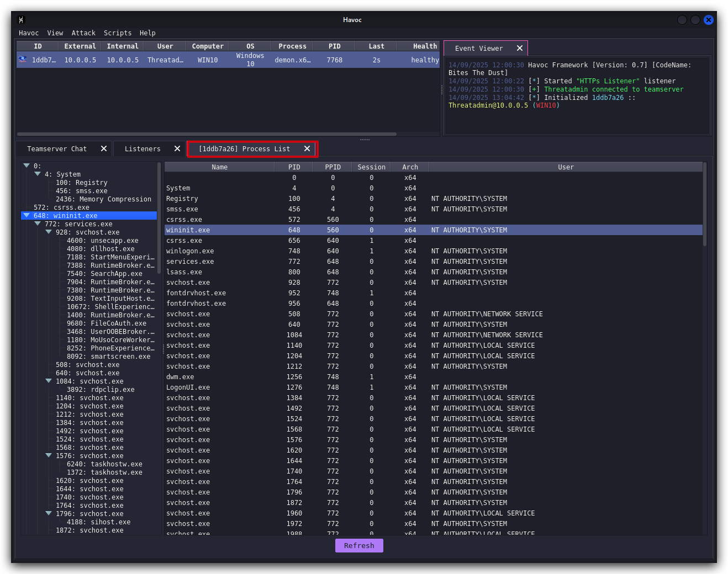The image size is (728, 574).
Task: Select LogonUI.exe row in process table
Action: (434, 387)
